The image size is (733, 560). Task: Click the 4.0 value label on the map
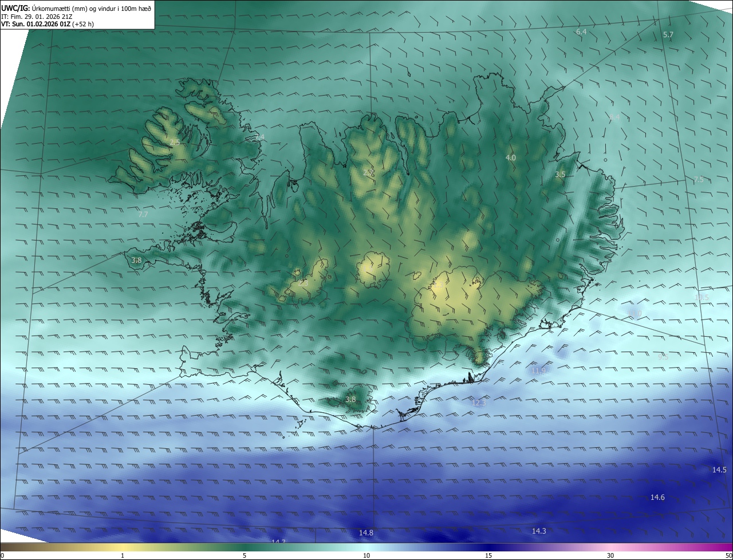pos(511,157)
